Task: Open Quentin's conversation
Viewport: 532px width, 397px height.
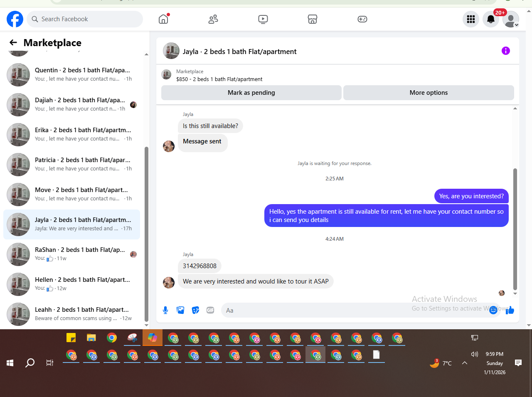Action: point(71,75)
